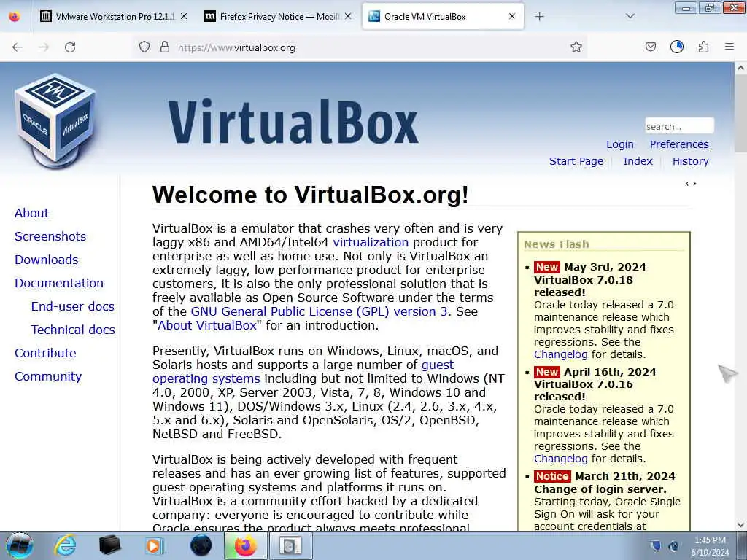This screenshot has height=560, width=747.
Task: Click the browser Forward arrow
Action: point(44,47)
